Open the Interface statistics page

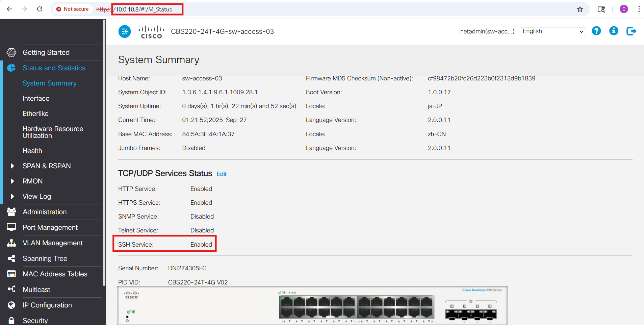coord(36,98)
